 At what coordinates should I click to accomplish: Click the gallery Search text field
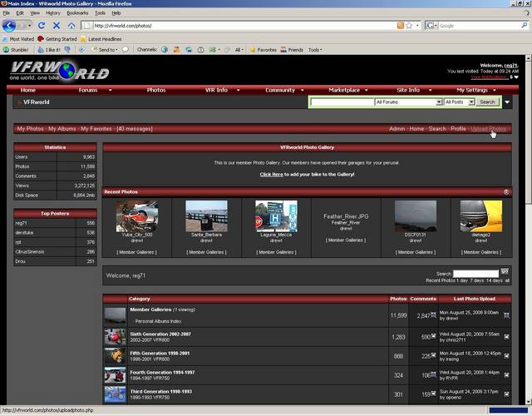click(476, 272)
